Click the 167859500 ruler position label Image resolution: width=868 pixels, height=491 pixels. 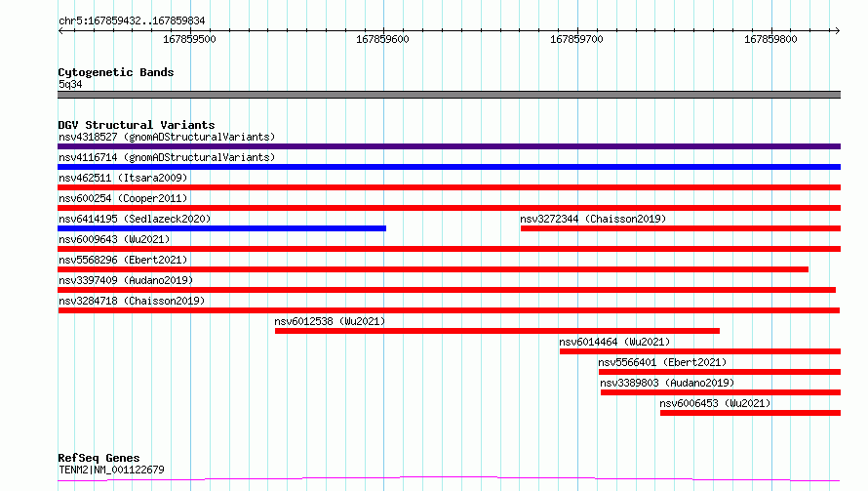189,39
